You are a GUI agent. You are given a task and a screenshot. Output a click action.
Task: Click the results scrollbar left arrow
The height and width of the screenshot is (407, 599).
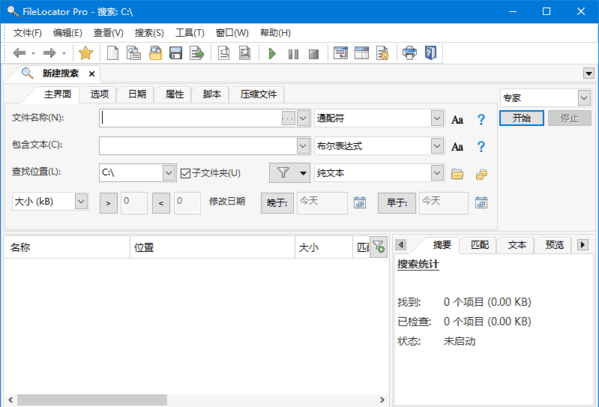coord(11,400)
